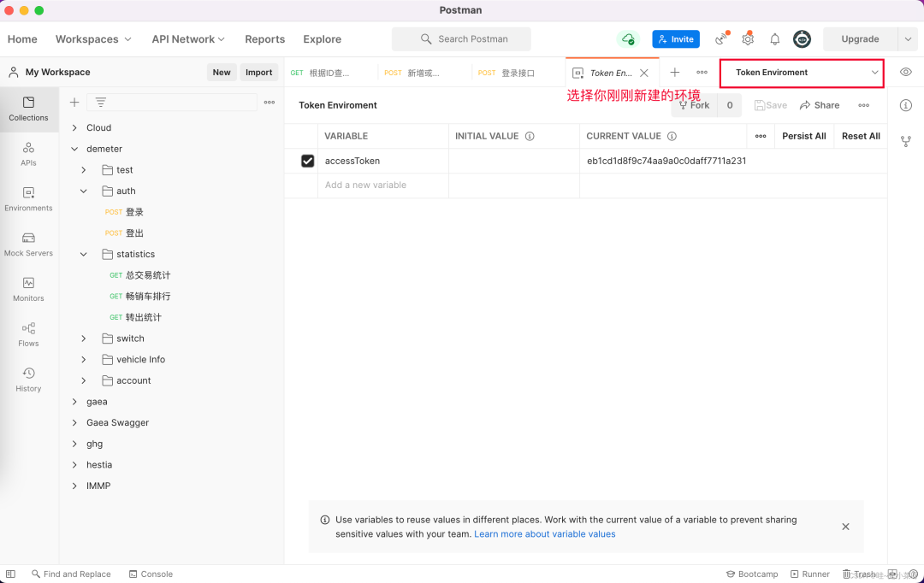
Task: Open the Console
Action: [151, 574]
